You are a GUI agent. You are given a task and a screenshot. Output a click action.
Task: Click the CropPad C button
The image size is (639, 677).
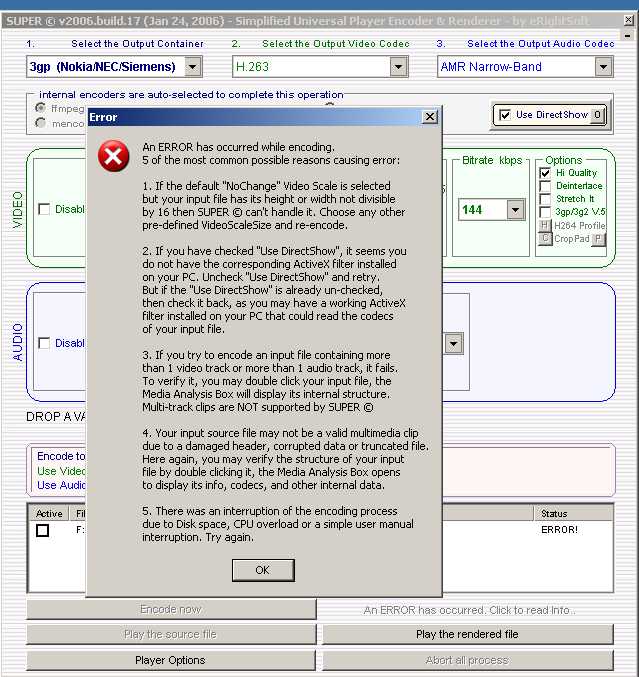545,238
